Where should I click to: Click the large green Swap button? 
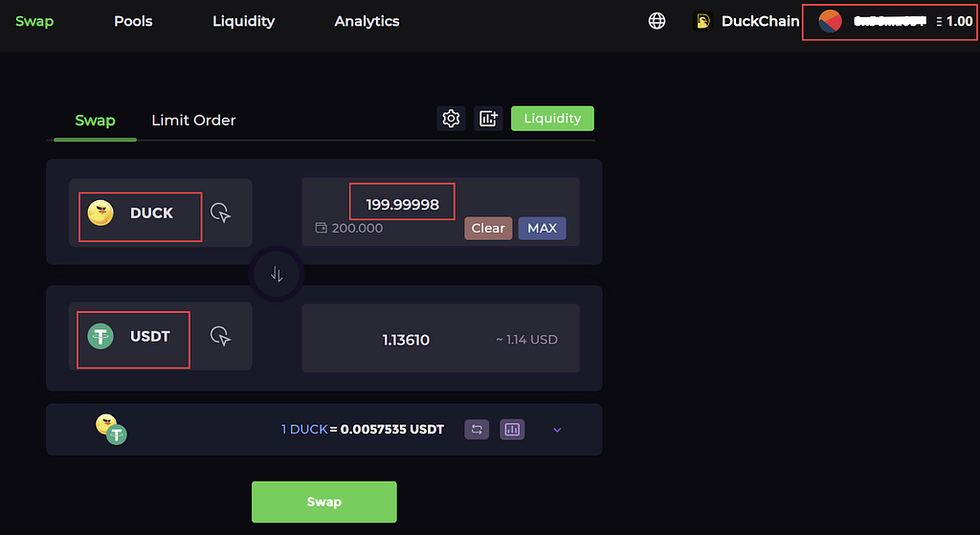click(323, 502)
